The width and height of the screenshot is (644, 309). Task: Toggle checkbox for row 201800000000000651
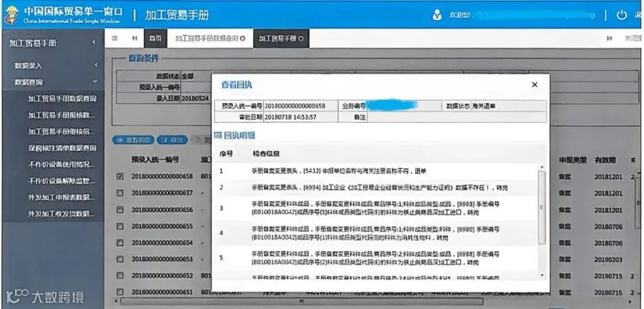coord(120,292)
